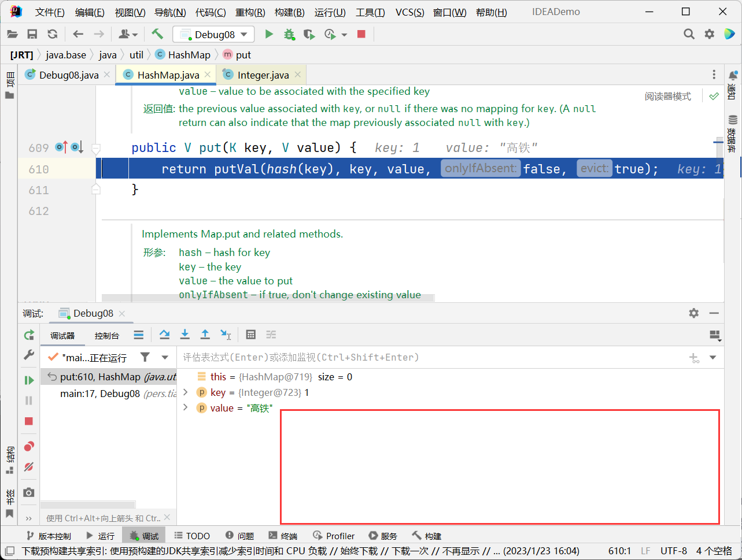
Task: Click the Step Out debugger icon
Action: (205, 335)
